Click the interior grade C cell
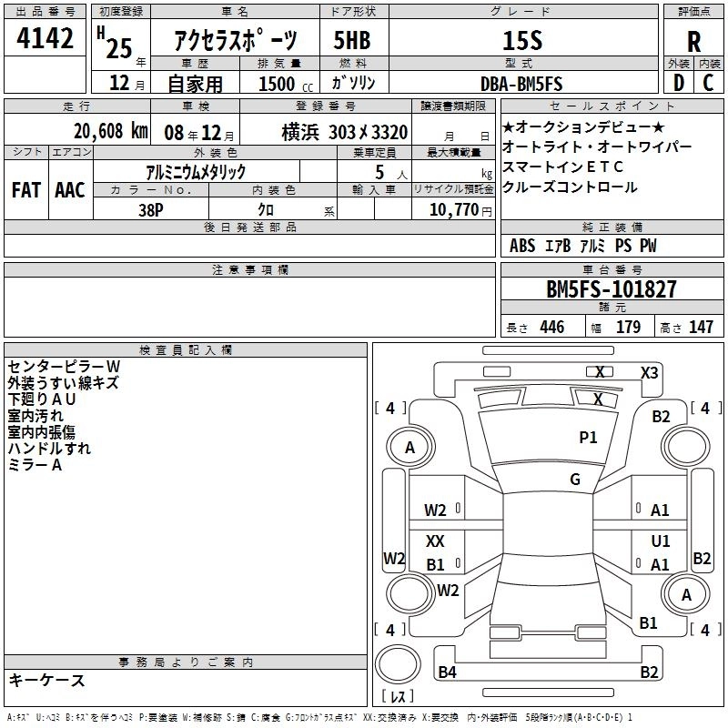728x728 pixels. [x=708, y=83]
